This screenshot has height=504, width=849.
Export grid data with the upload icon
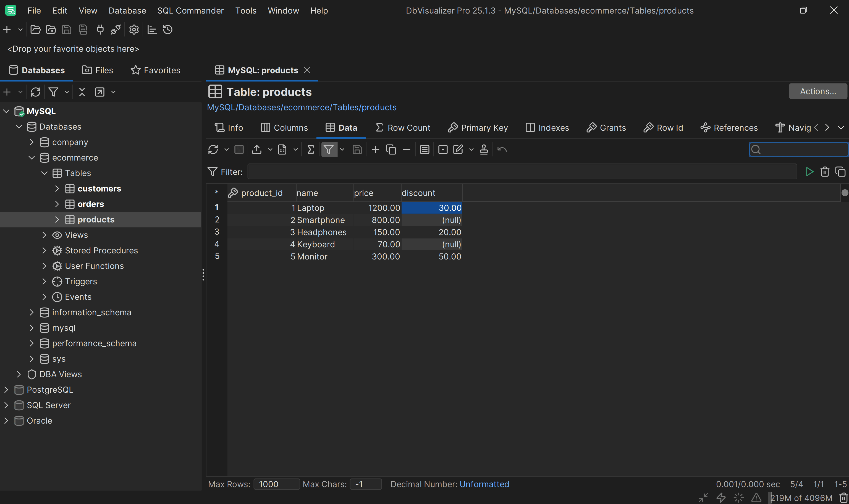click(257, 149)
